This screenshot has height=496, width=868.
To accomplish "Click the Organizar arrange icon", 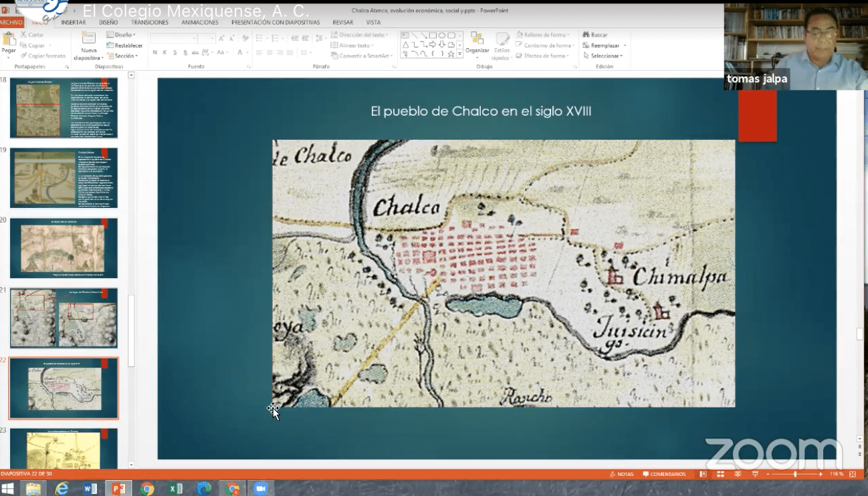I will click(477, 39).
